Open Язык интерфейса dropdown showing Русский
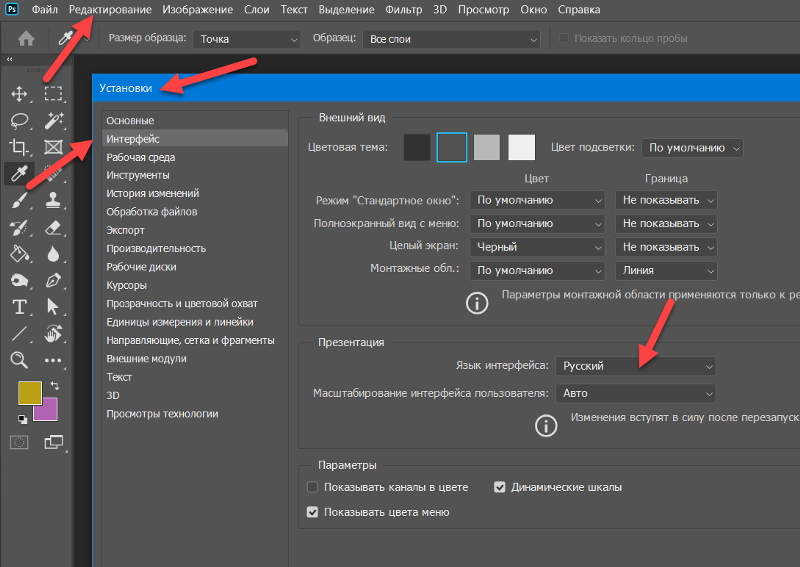Image resolution: width=800 pixels, height=567 pixels. tap(635, 366)
